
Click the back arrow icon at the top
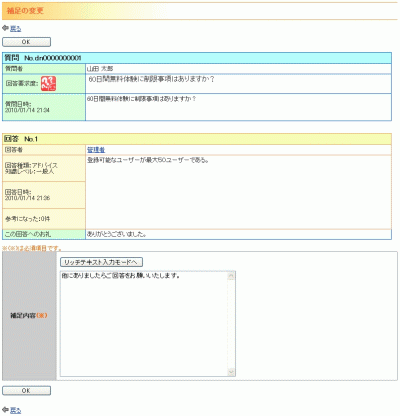[5, 28]
